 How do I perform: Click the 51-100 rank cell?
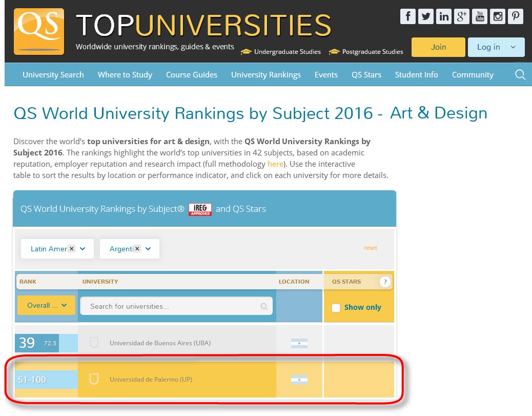point(47,379)
